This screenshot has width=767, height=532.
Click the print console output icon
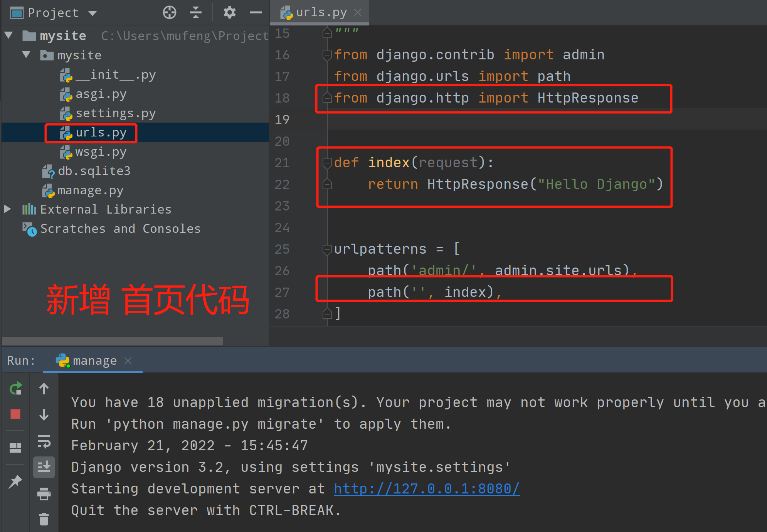[x=44, y=493]
